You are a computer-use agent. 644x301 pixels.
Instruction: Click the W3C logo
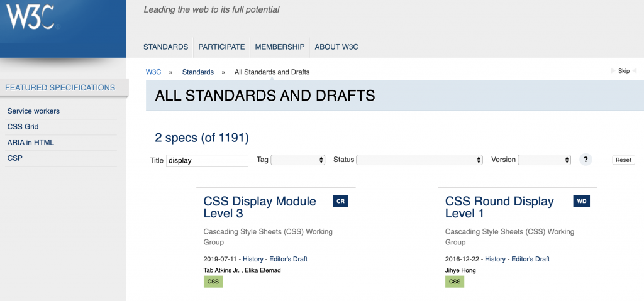[33, 17]
